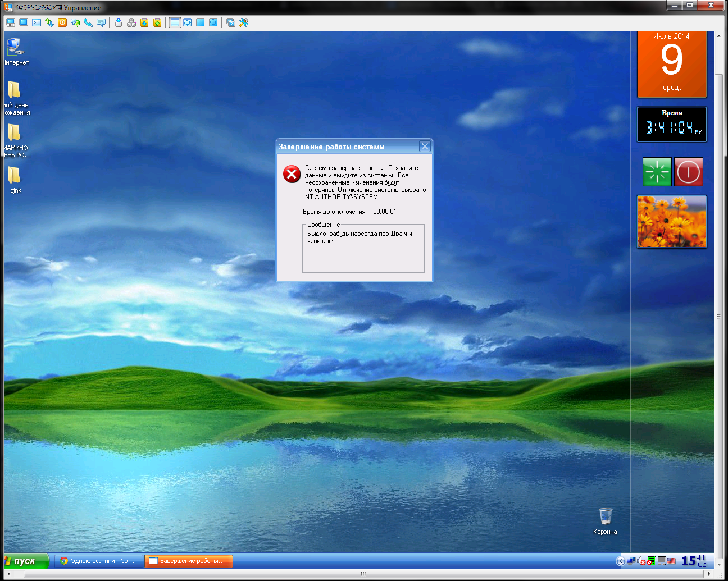Toggle full screen stretched view icon
The width and height of the screenshot is (728, 581).
point(213,22)
